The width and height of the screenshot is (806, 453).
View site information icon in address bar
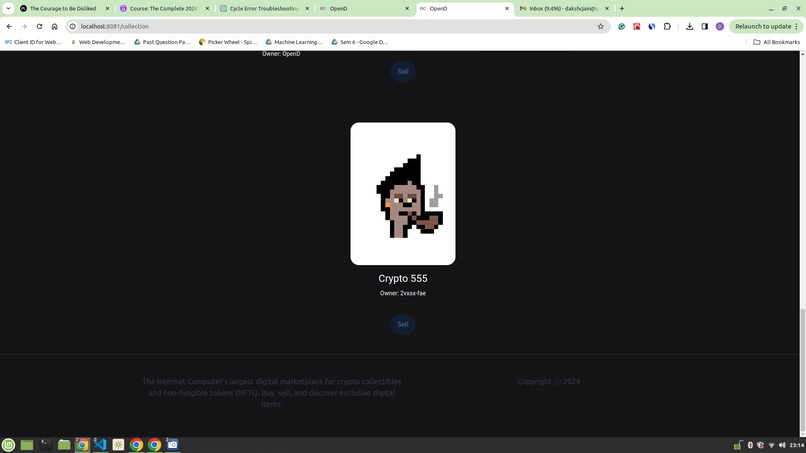click(x=72, y=26)
